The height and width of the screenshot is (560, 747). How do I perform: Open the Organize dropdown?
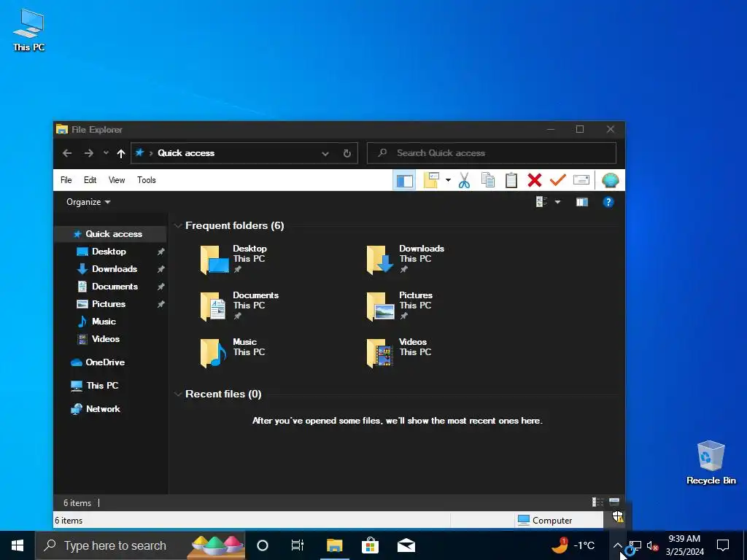[88, 202]
